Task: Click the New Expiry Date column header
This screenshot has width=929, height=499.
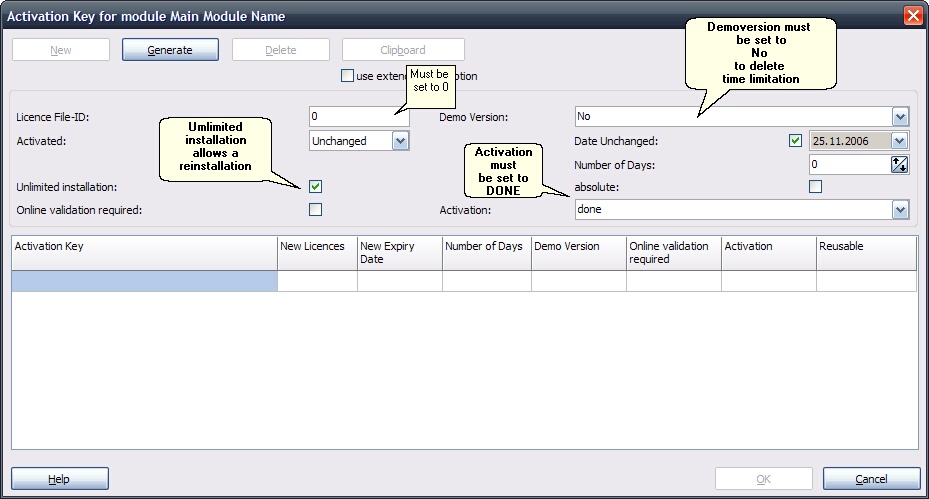Action: (x=399, y=252)
